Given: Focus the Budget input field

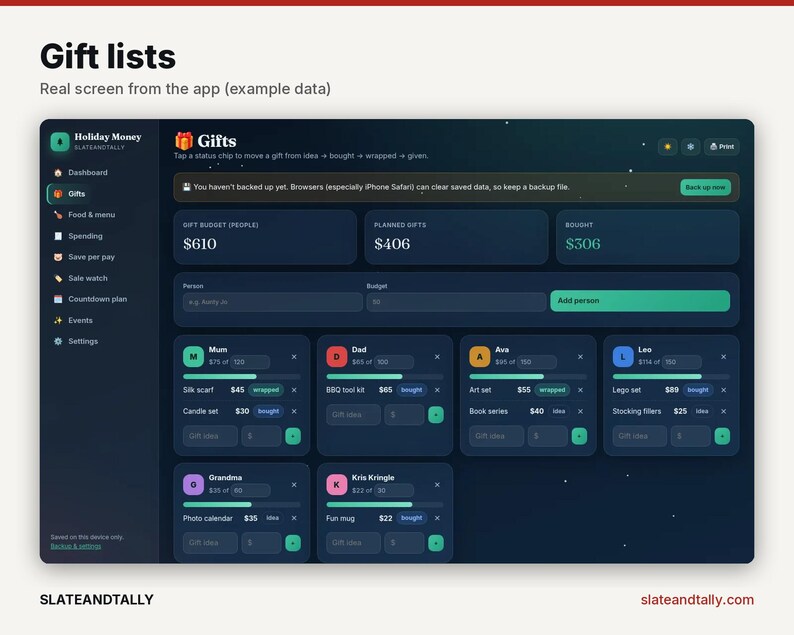Looking at the screenshot, I should coord(456,302).
